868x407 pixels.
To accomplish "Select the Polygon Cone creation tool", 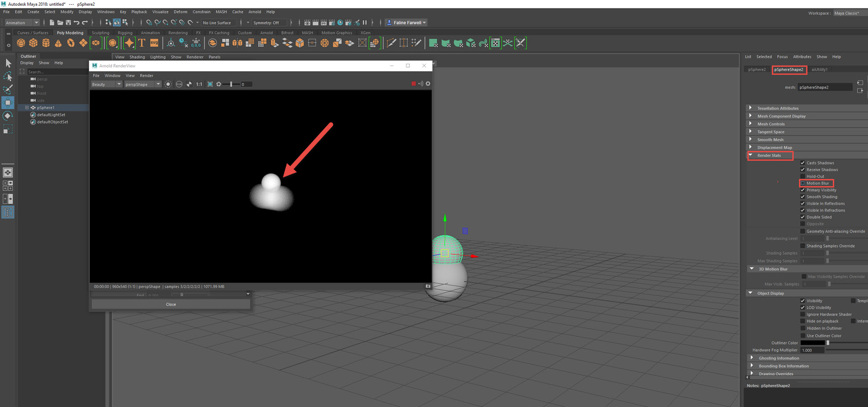I will [58, 43].
